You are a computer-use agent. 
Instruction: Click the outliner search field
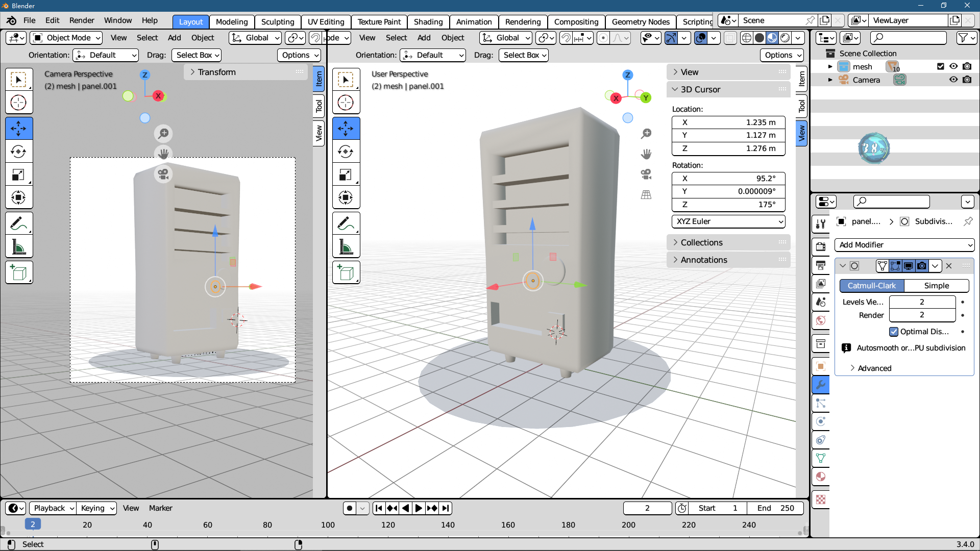909,38
